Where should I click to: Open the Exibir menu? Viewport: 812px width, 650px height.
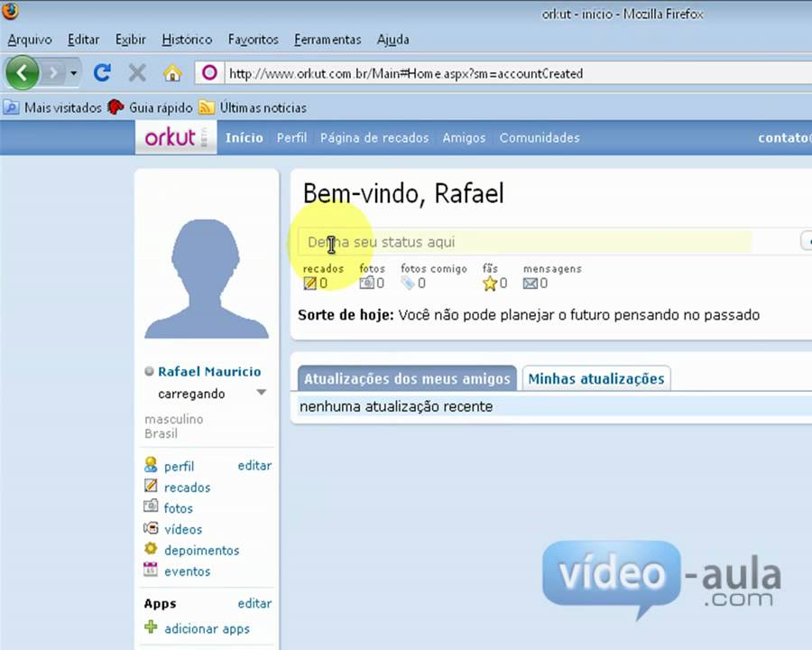(131, 40)
